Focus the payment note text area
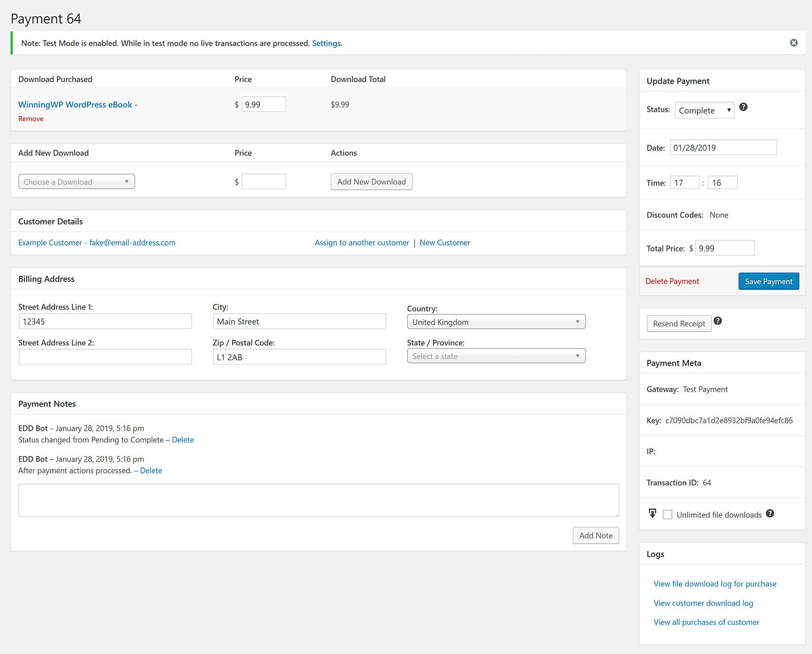This screenshot has width=812, height=654. (319, 500)
